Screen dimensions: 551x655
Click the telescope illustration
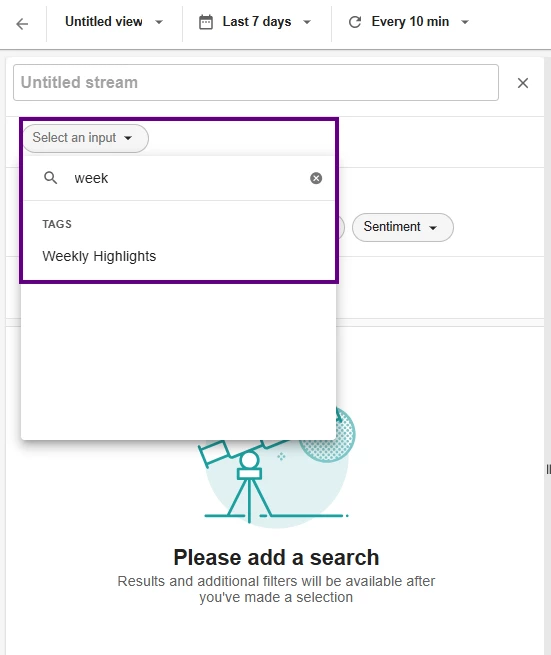pyautogui.click(x=277, y=468)
